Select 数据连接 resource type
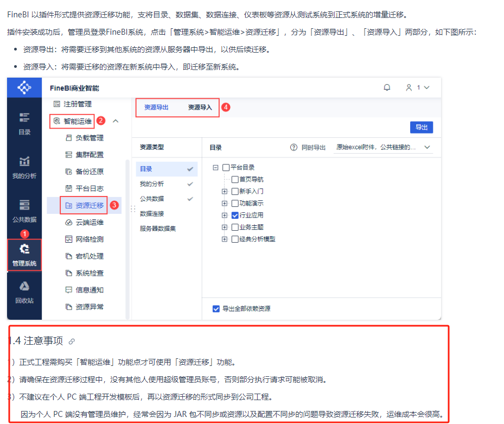 (x=167, y=213)
